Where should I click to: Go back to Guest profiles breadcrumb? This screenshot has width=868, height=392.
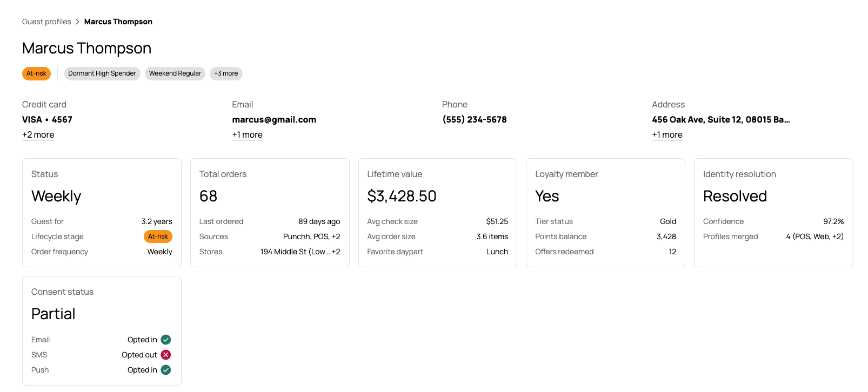(x=46, y=22)
